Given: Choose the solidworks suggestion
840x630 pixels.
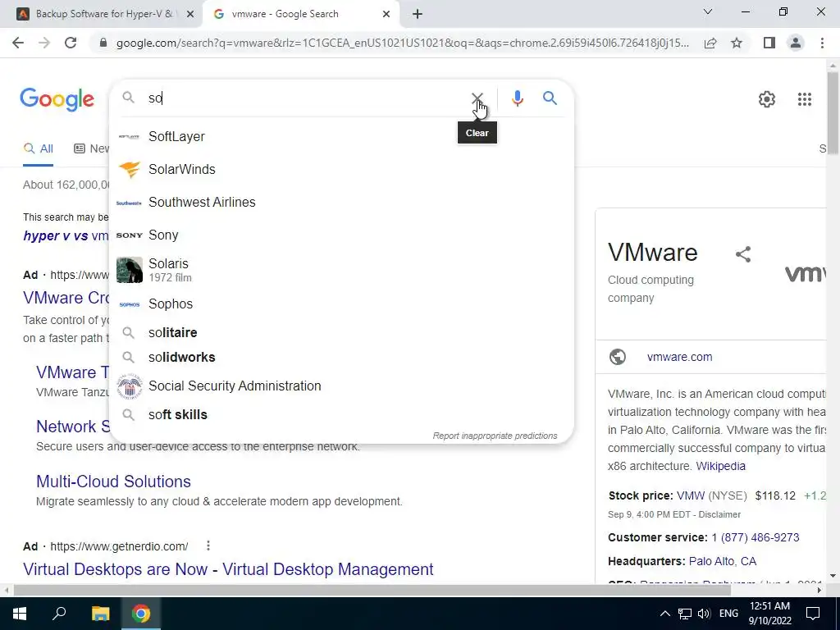Looking at the screenshot, I should (x=341, y=357).
